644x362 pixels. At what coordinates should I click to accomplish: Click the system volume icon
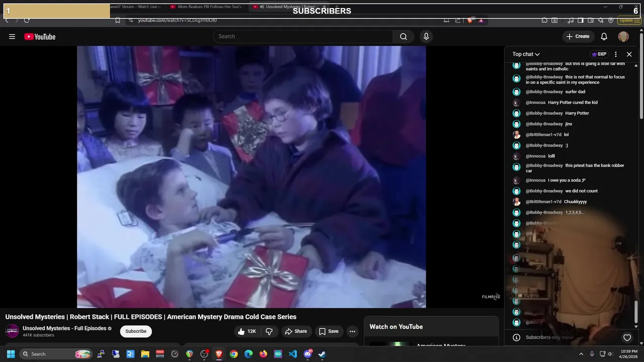click(x=610, y=354)
